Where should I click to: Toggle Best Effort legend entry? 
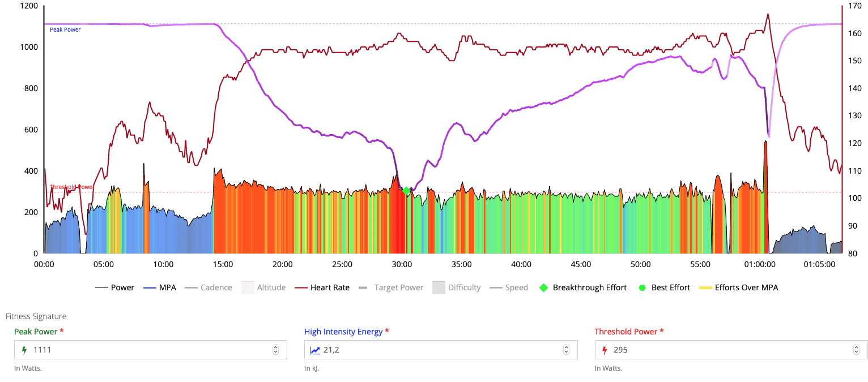664,287
